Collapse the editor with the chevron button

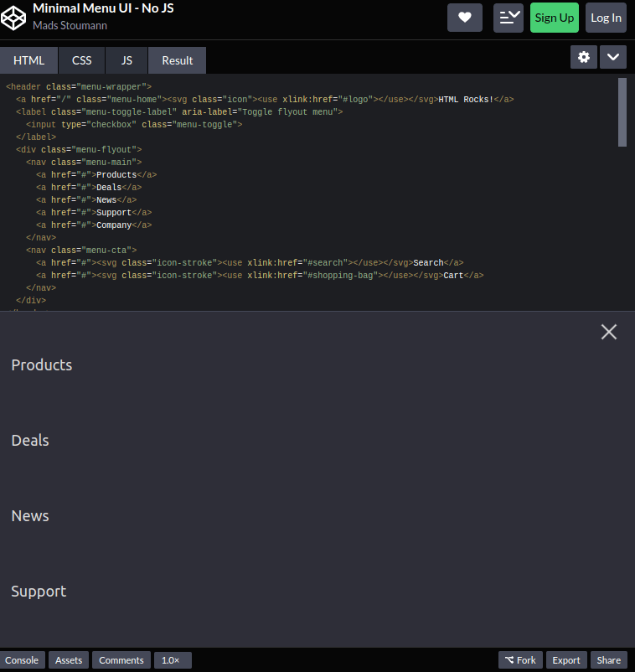pos(613,57)
